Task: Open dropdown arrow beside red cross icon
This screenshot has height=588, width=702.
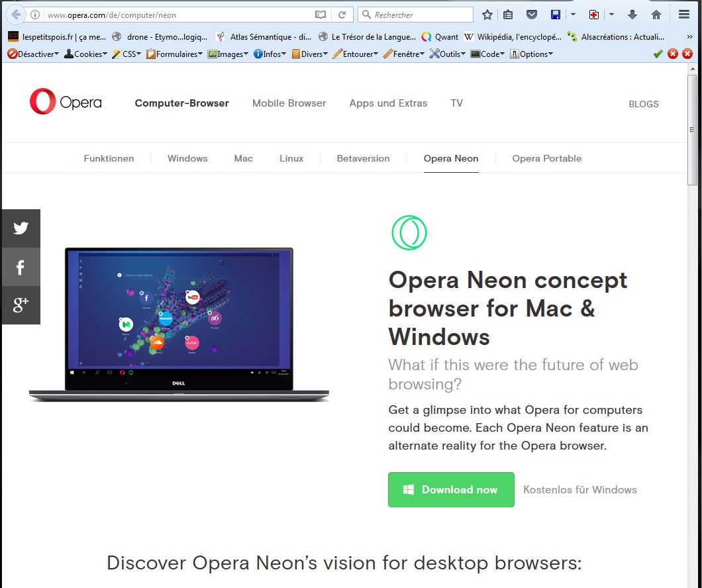Action: (x=611, y=15)
